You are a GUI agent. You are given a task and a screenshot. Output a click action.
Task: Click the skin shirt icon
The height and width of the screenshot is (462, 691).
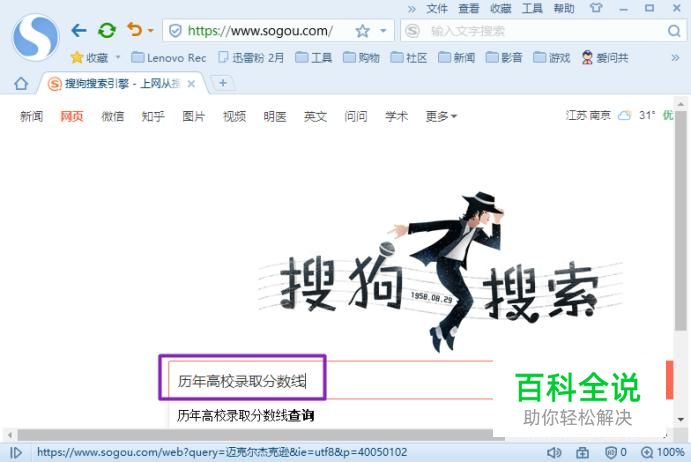click(596, 8)
